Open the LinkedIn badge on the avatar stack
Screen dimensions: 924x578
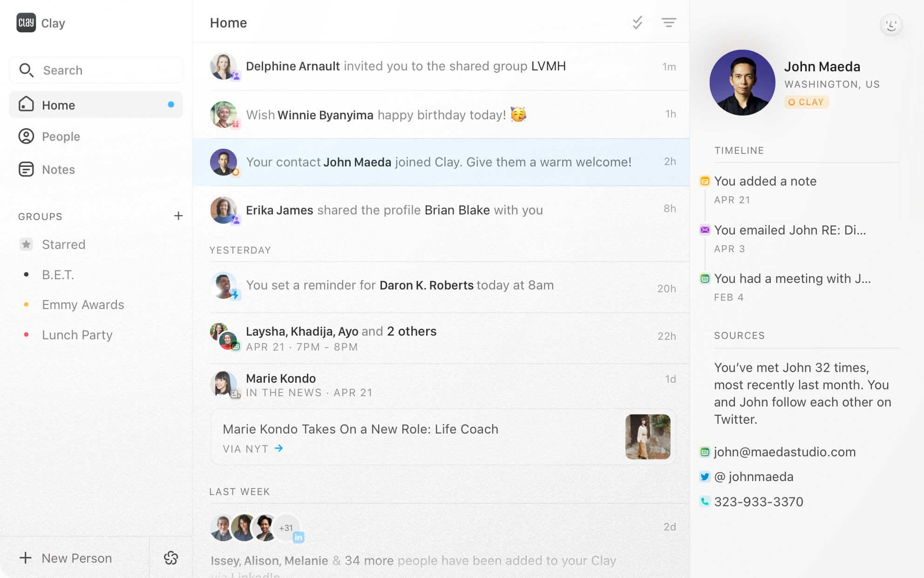(299, 537)
